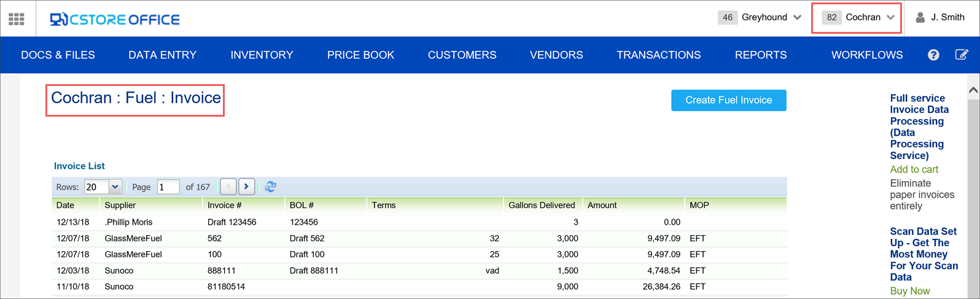Open the CUSTOMERS menu

462,55
